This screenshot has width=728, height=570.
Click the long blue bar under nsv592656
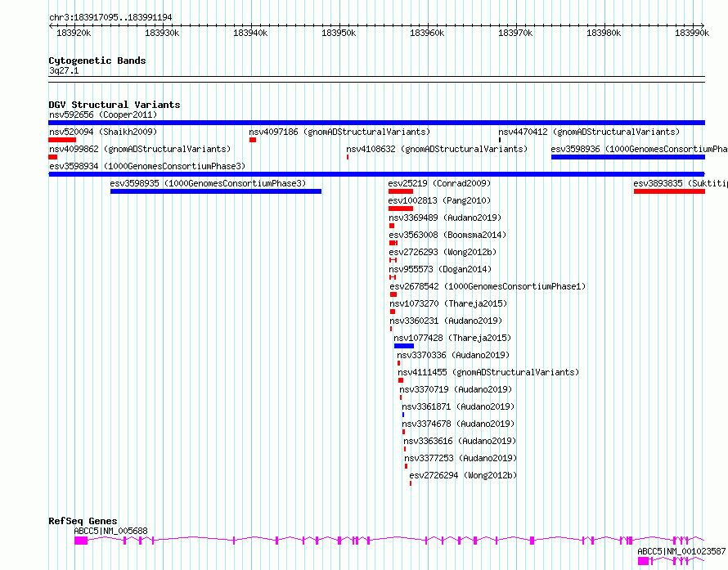click(376, 123)
